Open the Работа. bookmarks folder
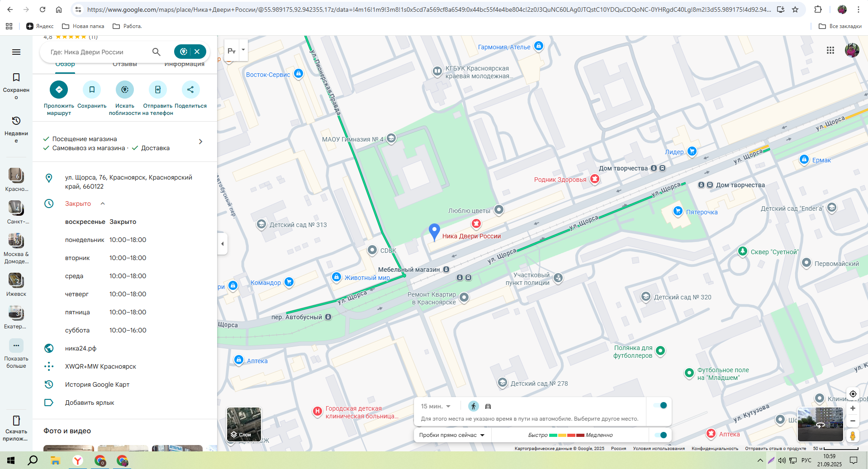The height and width of the screenshot is (469, 868). pos(128,26)
